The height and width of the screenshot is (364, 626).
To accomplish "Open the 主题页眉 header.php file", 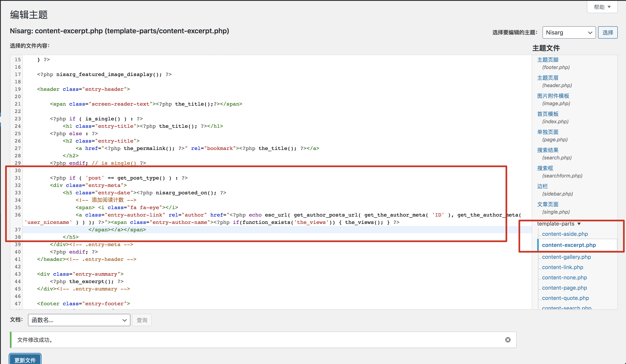I will pos(547,78).
